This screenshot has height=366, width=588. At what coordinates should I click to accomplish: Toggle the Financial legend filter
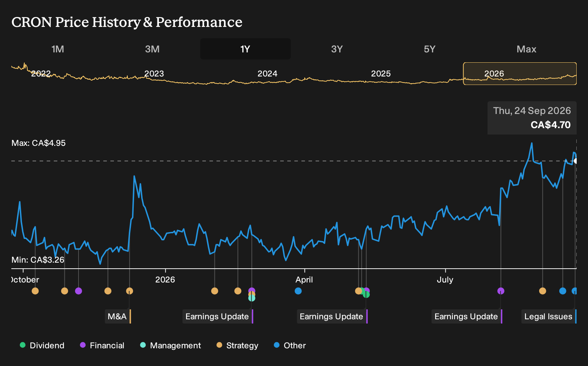[x=102, y=345]
